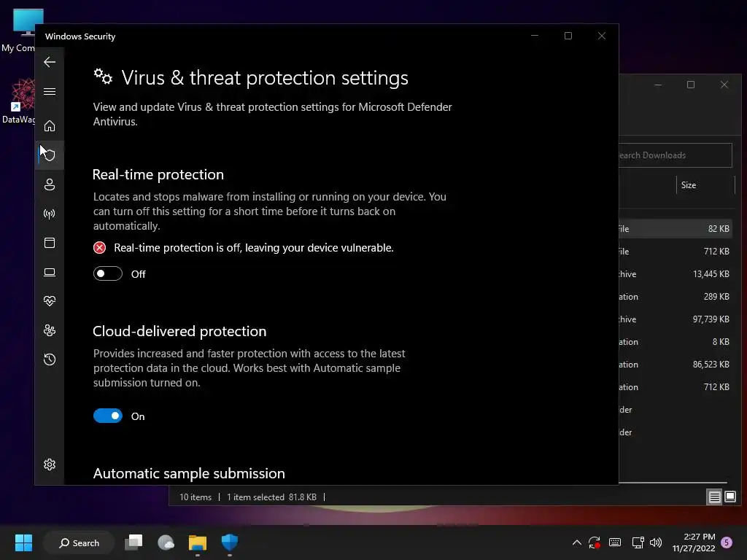This screenshot has height=560, width=747.
Task: Open the Windows Start menu
Action: (x=23, y=542)
